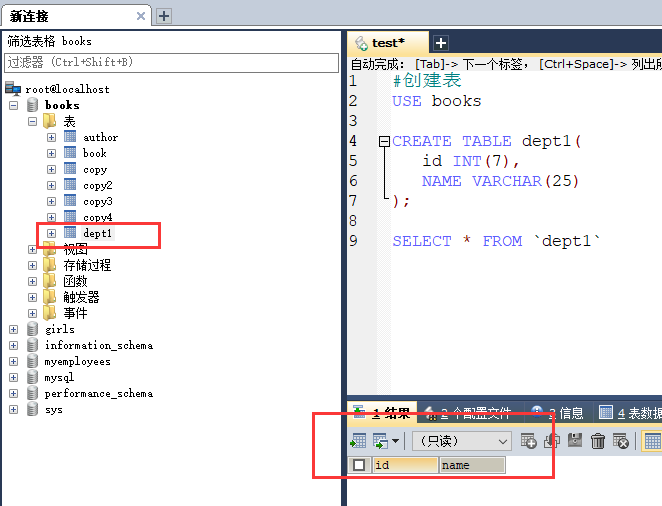Expand the copy4 table node
Image resolution: width=662 pixels, height=506 pixels.
[x=52, y=217]
